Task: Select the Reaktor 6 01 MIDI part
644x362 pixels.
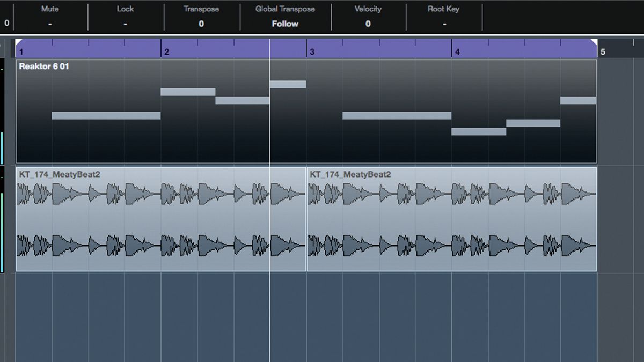Action: point(107,145)
